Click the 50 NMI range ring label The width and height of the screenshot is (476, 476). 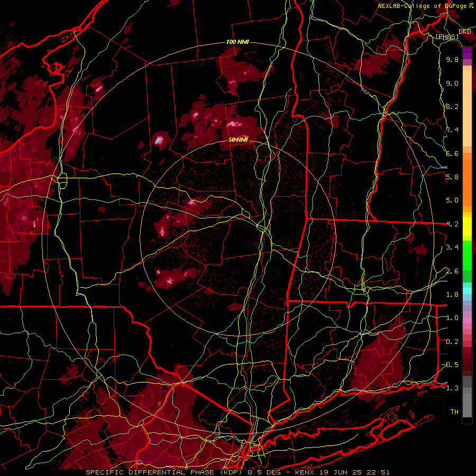point(238,140)
